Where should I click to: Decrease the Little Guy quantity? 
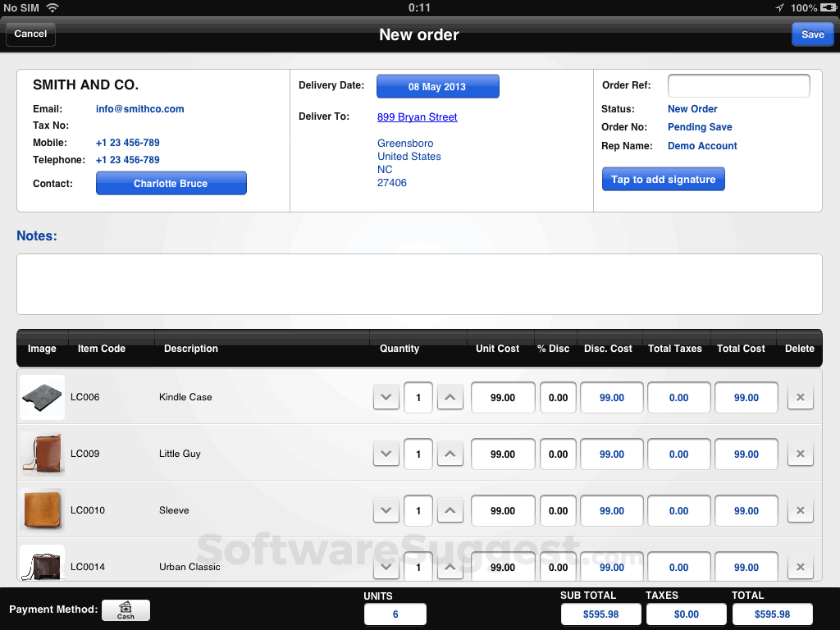point(386,454)
